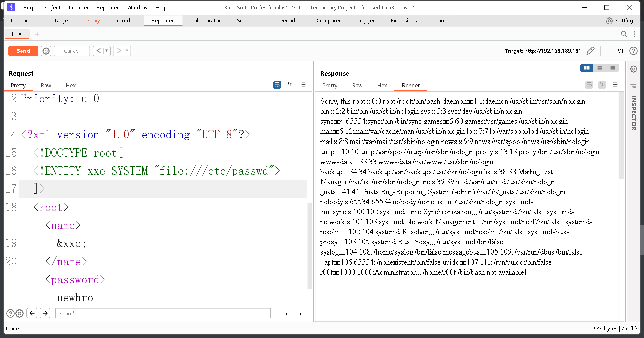The height and width of the screenshot is (338, 644).
Task: Edit the target with pencil icon
Action: pyautogui.click(x=590, y=51)
